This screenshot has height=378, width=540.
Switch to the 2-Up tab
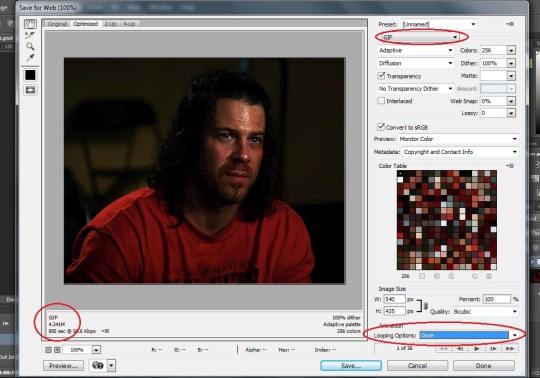[x=111, y=24]
